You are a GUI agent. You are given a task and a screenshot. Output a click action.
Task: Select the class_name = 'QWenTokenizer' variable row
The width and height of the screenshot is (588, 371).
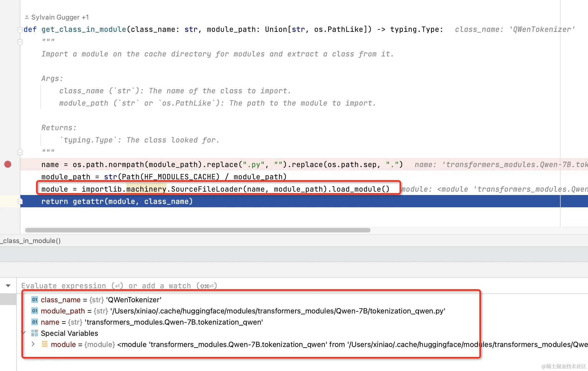click(x=101, y=300)
